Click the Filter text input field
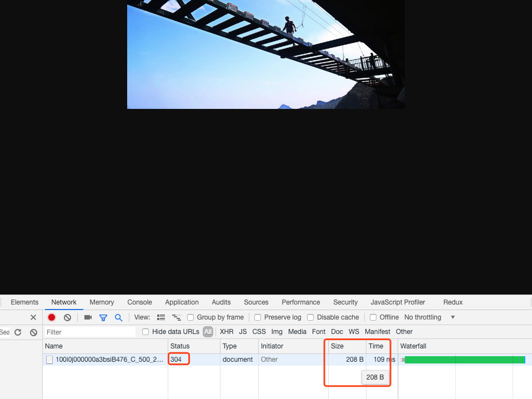This screenshot has width=532, height=399. point(89,332)
